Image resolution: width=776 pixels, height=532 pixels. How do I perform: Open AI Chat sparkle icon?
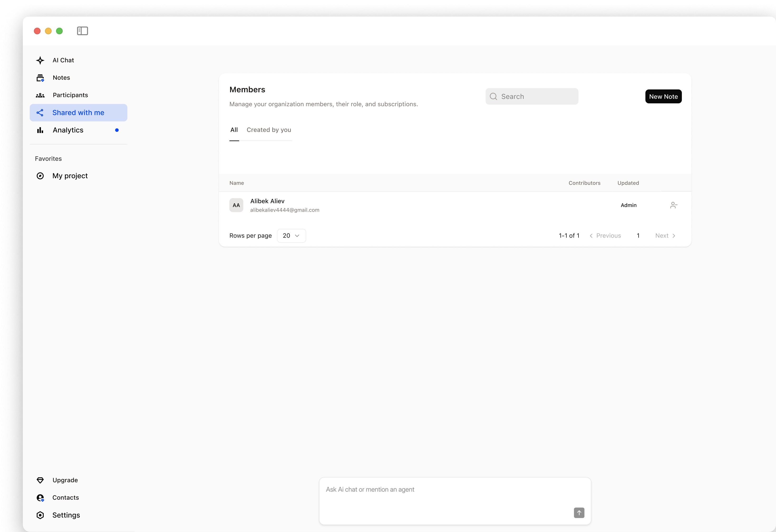40,60
